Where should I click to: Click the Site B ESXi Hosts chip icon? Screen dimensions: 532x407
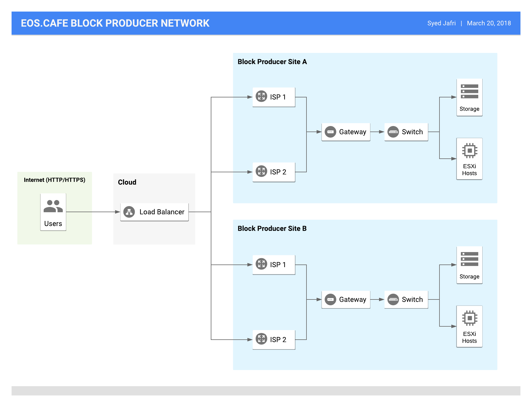[x=470, y=318]
